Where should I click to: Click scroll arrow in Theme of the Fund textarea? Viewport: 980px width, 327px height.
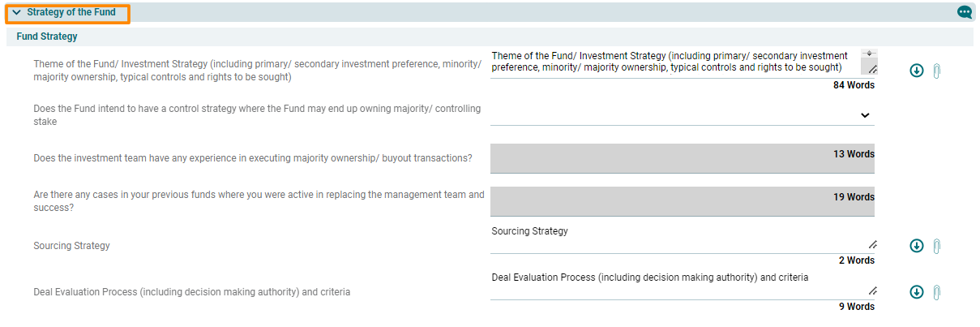[x=868, y=54]
